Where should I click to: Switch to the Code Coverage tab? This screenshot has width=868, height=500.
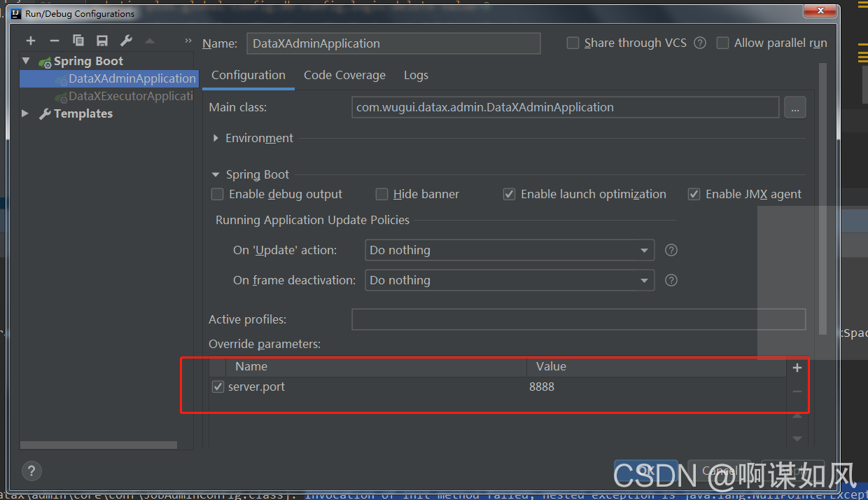point(344,75)
